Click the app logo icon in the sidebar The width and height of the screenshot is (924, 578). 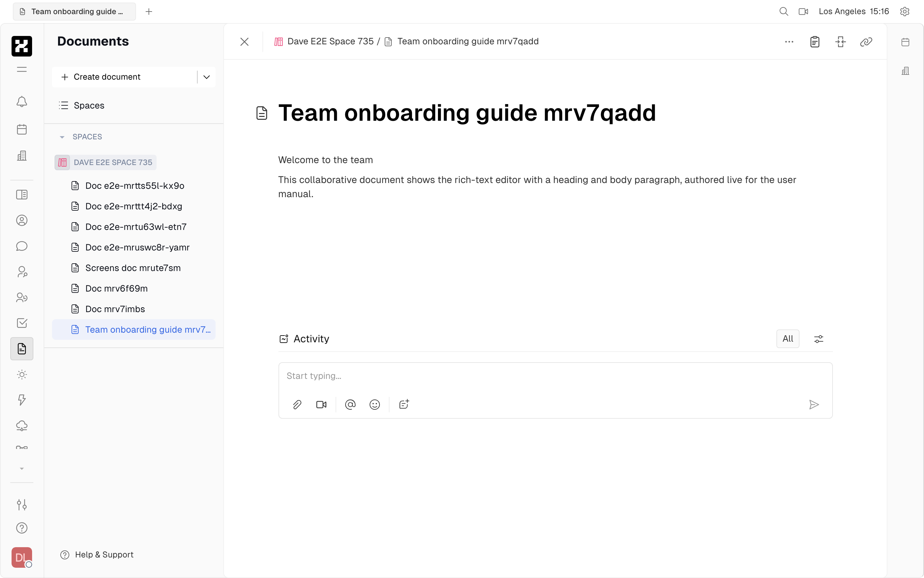click(x=22, y=46)
